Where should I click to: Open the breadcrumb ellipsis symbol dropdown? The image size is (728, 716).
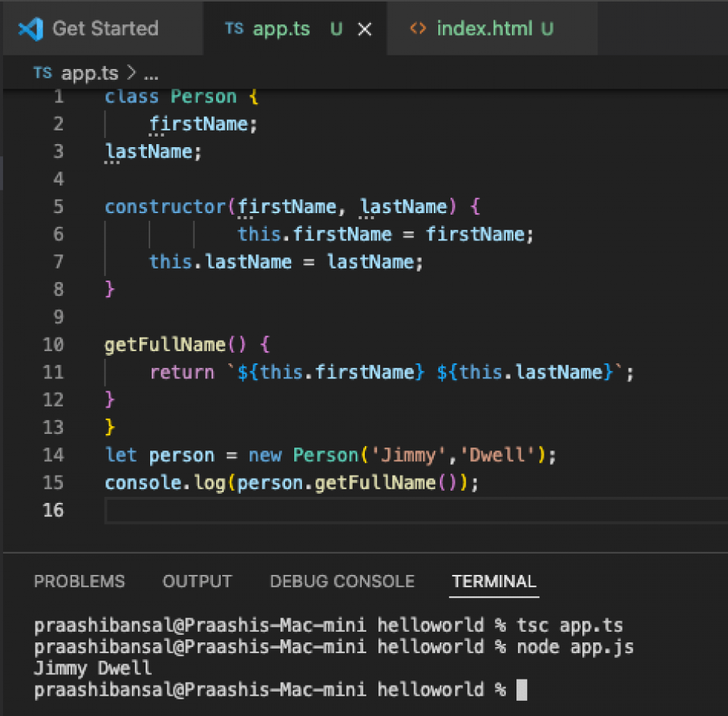tap(151, 74)
